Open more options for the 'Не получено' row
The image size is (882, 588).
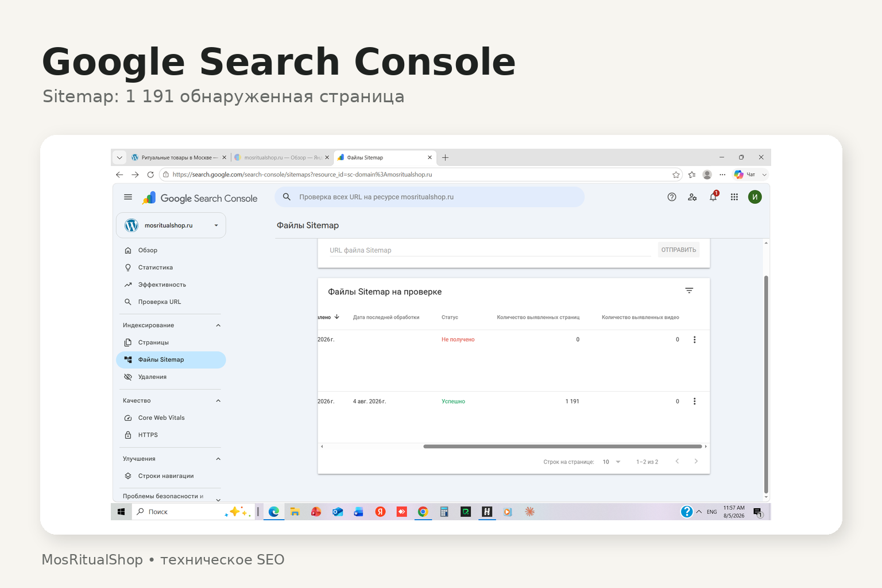click(694, 340)
